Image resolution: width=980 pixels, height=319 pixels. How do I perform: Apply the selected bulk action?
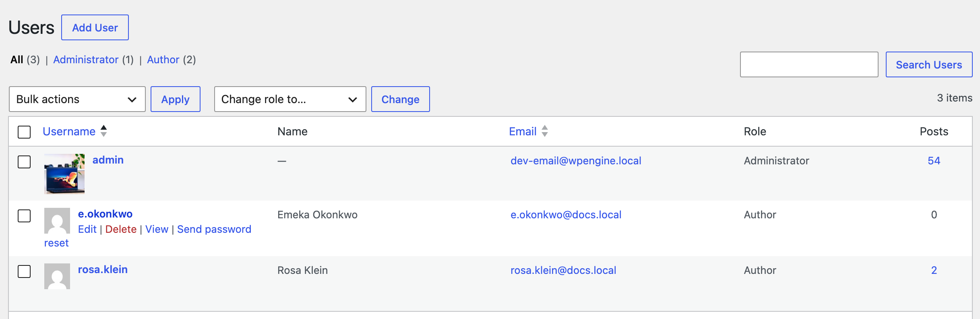(x=176, y=99)
